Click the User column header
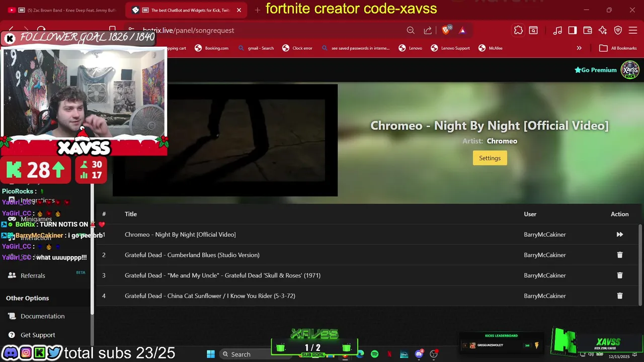 pos(530,214)
